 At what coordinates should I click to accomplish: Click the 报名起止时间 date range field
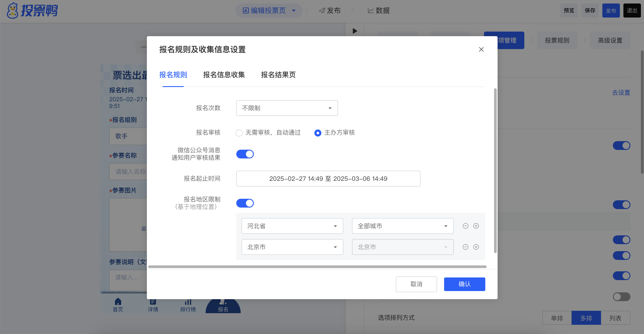[328, 178]
